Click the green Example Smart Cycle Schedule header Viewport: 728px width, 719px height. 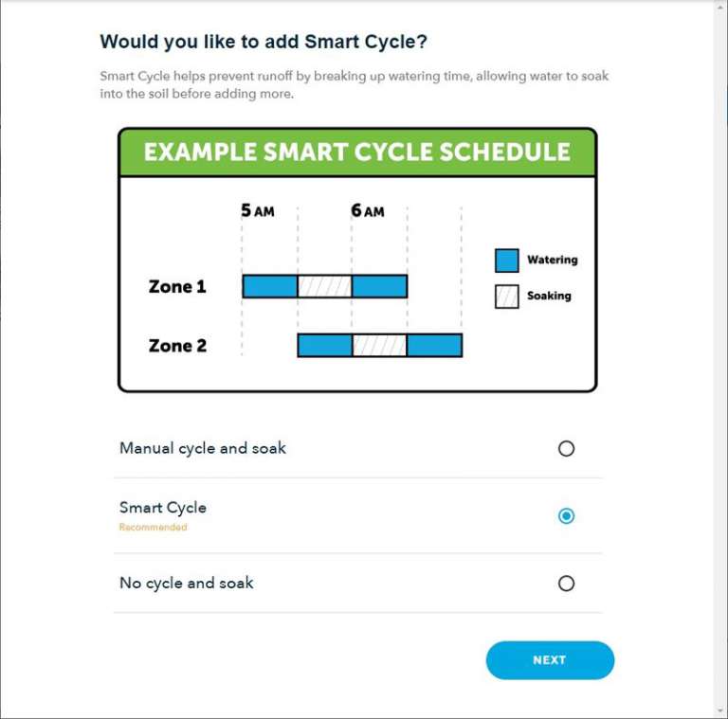click(357, 153)
